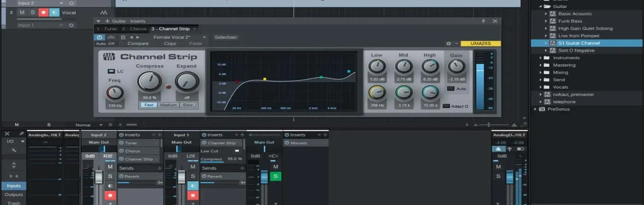This screenshot has width=644, height=205.
Task: Click the plus icon beside Guitar Inserts
Action: point(107,21)
